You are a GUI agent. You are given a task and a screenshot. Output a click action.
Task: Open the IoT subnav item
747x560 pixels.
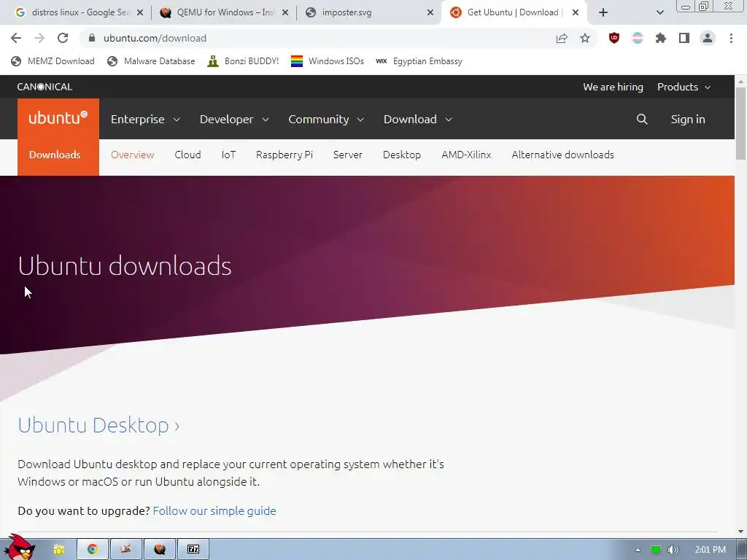[228, 155]
